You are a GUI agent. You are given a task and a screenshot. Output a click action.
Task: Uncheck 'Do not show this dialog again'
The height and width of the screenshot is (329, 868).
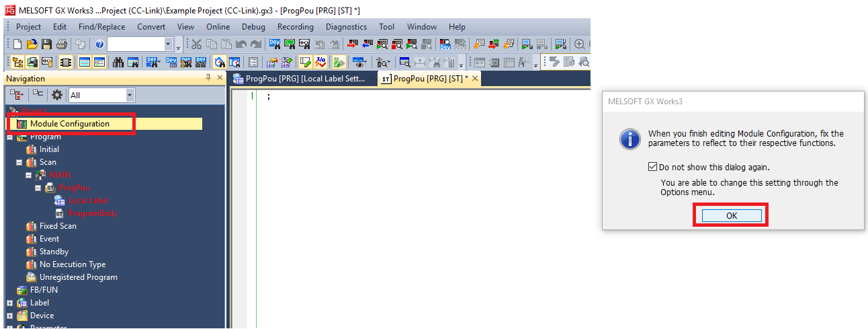[653, 167]
